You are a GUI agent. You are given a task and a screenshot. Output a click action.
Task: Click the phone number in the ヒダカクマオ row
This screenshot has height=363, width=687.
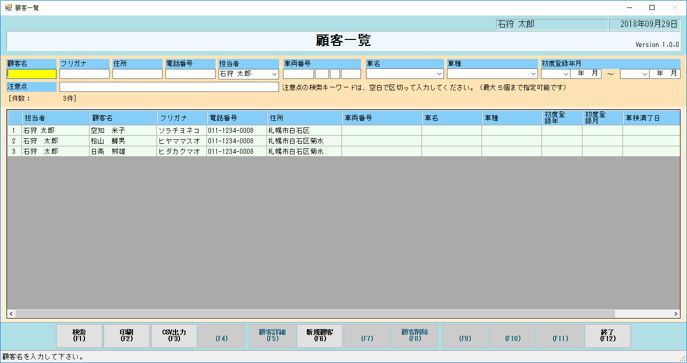point(237,152)
